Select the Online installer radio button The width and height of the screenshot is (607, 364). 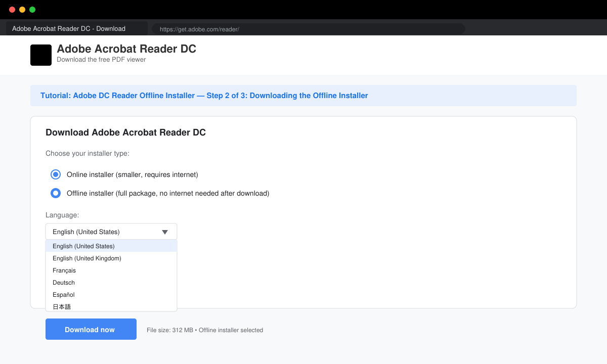pos(56,174)
